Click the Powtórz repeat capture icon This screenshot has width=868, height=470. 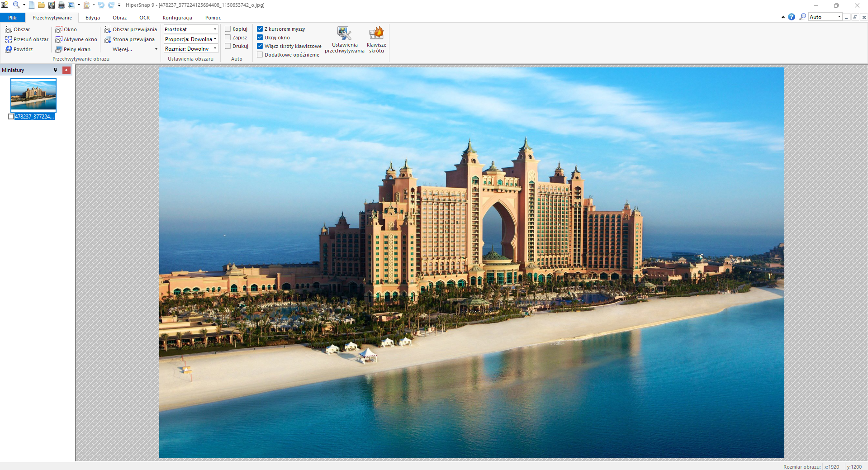point(9,49)
